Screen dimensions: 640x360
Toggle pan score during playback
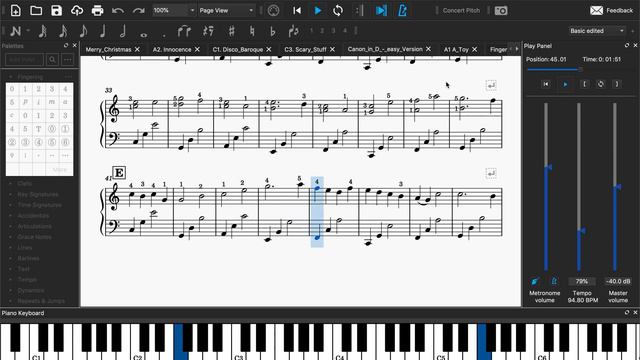click(x=381, y=10)
